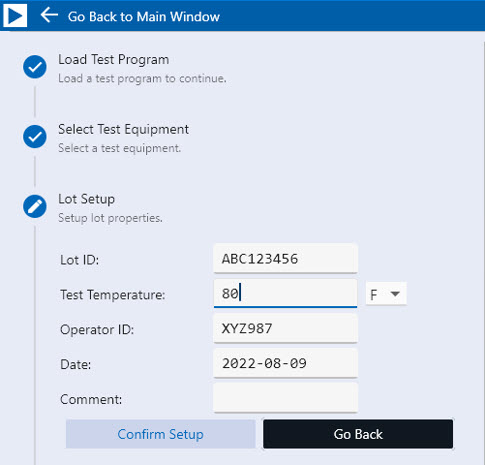Click the Lot Setup pencil edit icon
The height and width of the screenshot is (465, 485).
[35, 206]
